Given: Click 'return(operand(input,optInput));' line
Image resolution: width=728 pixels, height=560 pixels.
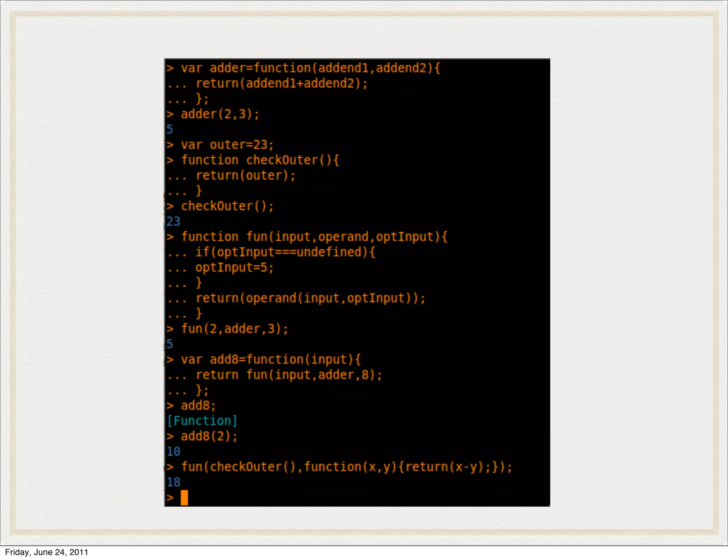Looking at the screenshot, I should pyautogui.click(x=310, y=298).
